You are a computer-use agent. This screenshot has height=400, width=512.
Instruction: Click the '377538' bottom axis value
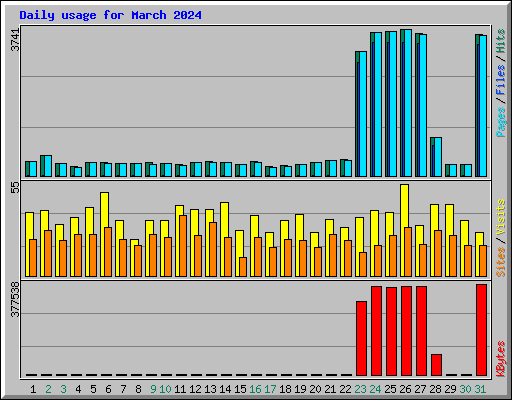[x=15, y=299]
